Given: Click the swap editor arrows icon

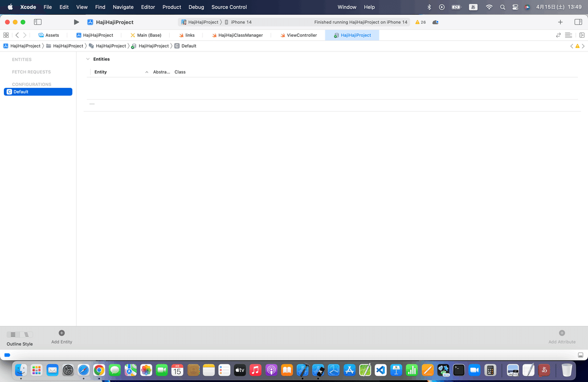Looking at the screenshot, I should pos(558,35).
